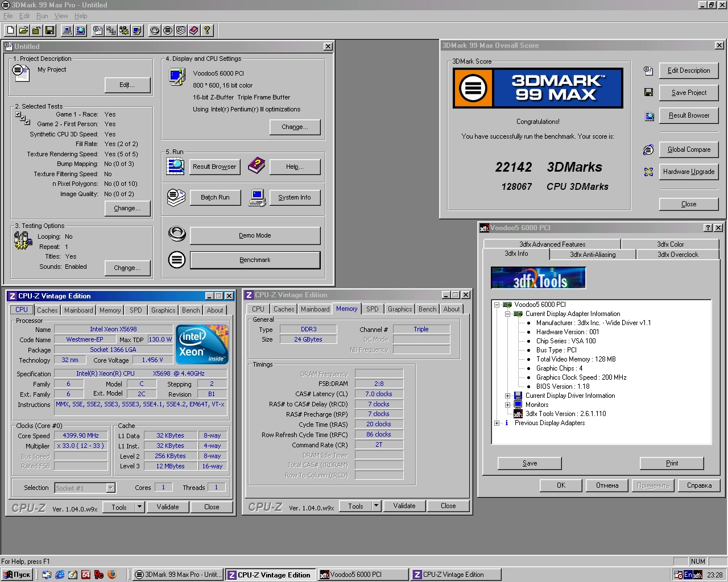Click the help book icon beside the Help button
Viewport: 728px width, 582px height.
coord(257,165)
